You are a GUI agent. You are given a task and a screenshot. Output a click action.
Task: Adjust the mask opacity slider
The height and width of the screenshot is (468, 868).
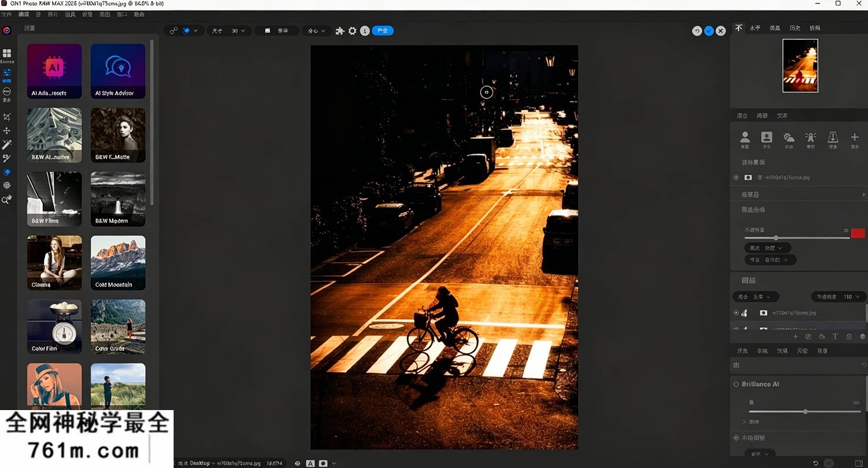coord(797,238)
